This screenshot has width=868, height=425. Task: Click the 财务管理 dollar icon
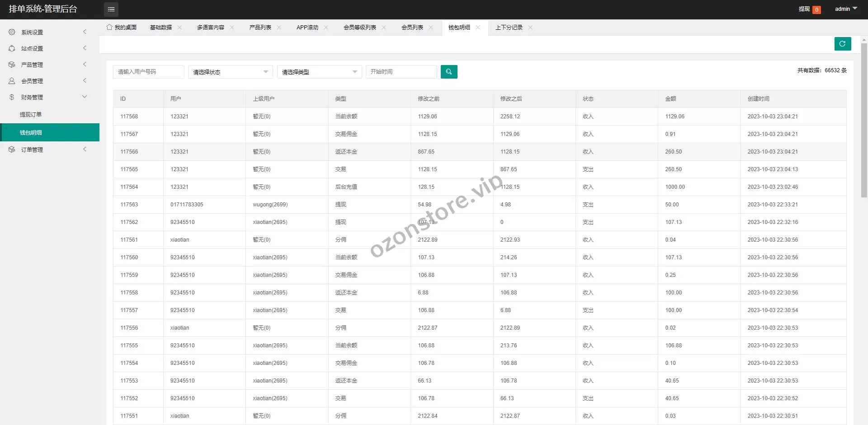pyautogui.click(x=12, y=97)
